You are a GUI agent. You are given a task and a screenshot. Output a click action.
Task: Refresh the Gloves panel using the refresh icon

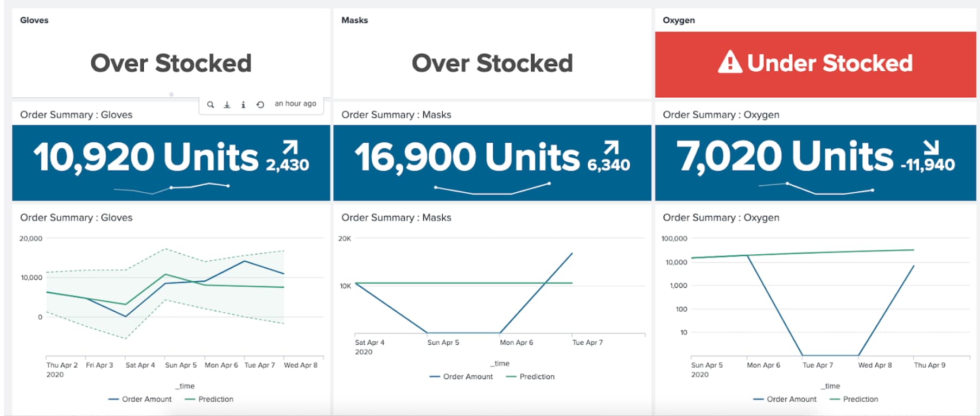tap(260, 104)
